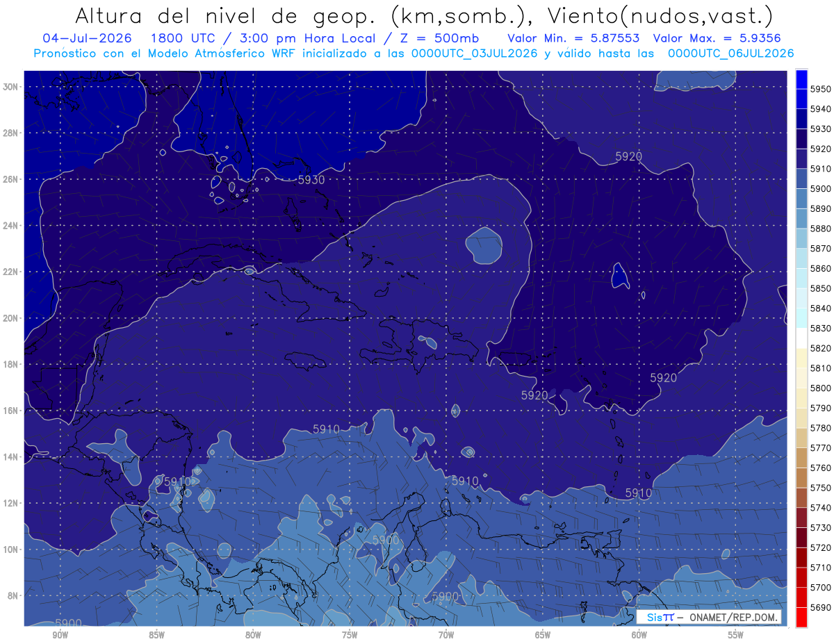Click the legend value 5750

click(821, 488)
